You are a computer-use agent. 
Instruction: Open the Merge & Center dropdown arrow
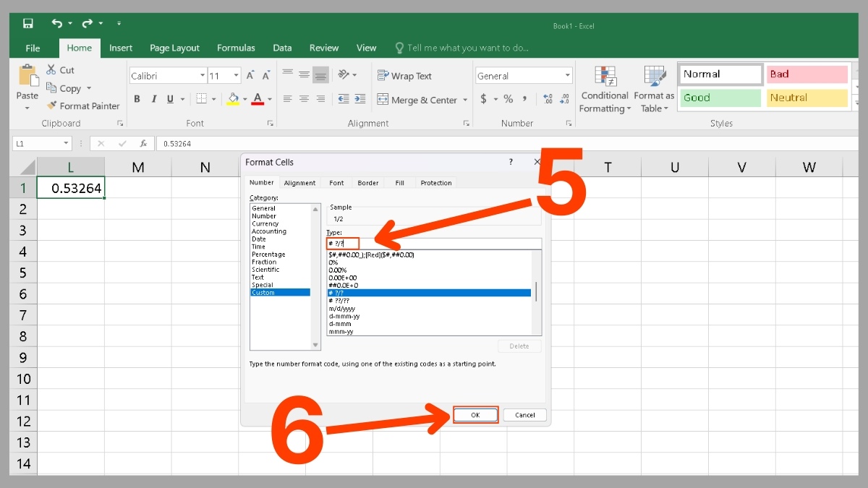pyautogui.click(x=465, y=100)
